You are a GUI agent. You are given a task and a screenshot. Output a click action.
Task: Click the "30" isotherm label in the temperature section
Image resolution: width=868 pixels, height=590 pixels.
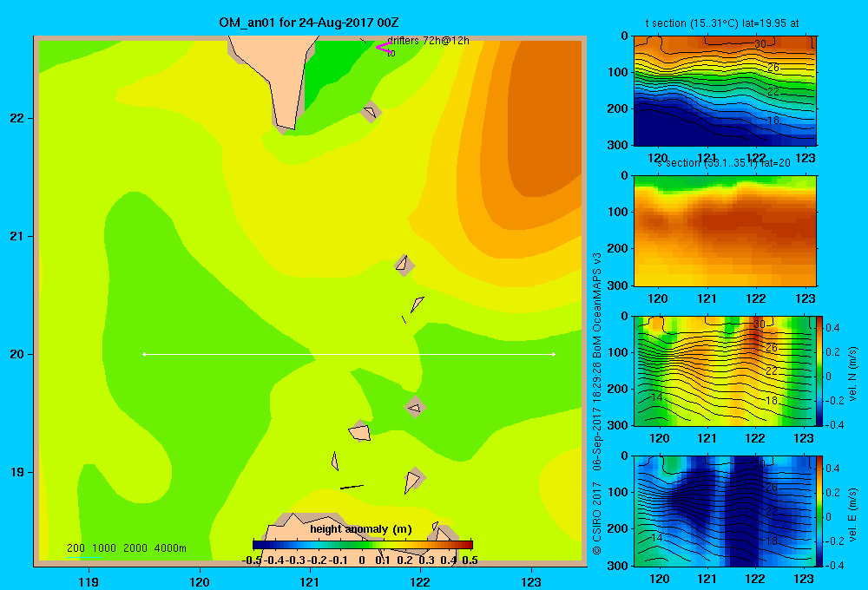[760, 44]
